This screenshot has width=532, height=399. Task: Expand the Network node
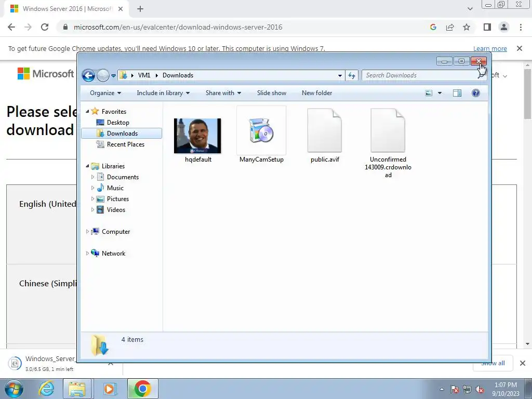tap(87, 254)
